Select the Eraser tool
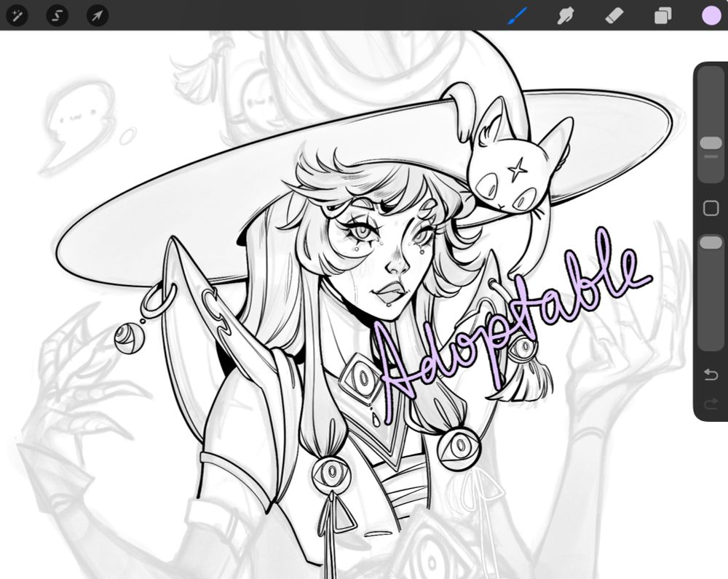 614,15
